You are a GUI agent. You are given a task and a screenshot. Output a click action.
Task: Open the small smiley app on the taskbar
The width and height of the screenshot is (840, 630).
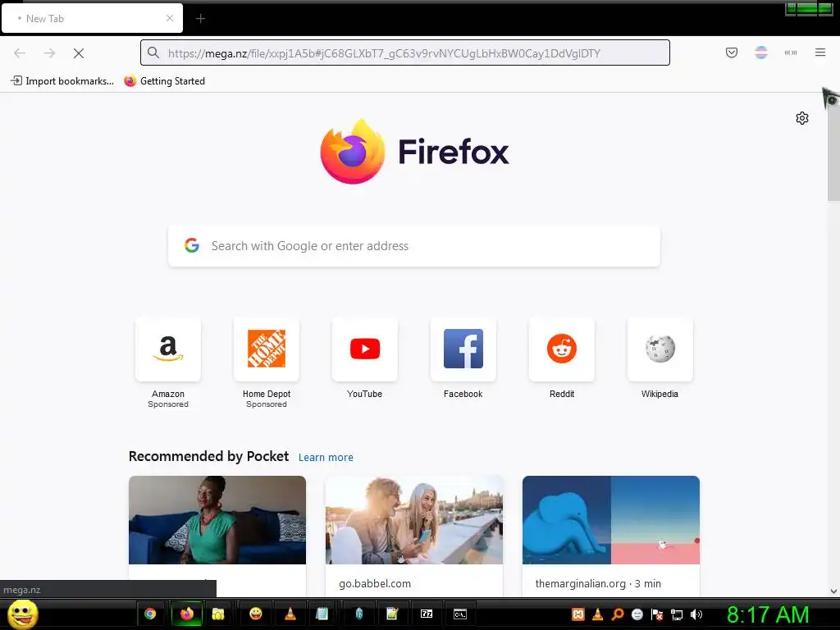click(x=256, y=614)
